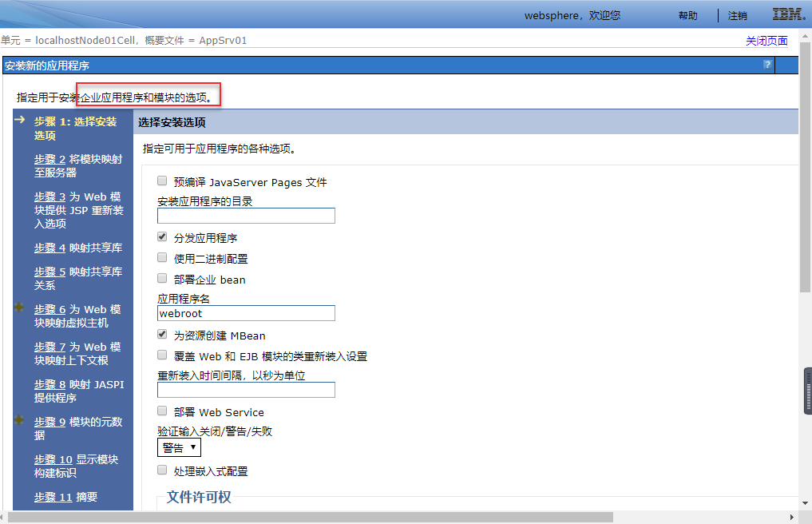Enable the 部署企业 bean checkbox
The image size is (812, 524).
point(162,278)
